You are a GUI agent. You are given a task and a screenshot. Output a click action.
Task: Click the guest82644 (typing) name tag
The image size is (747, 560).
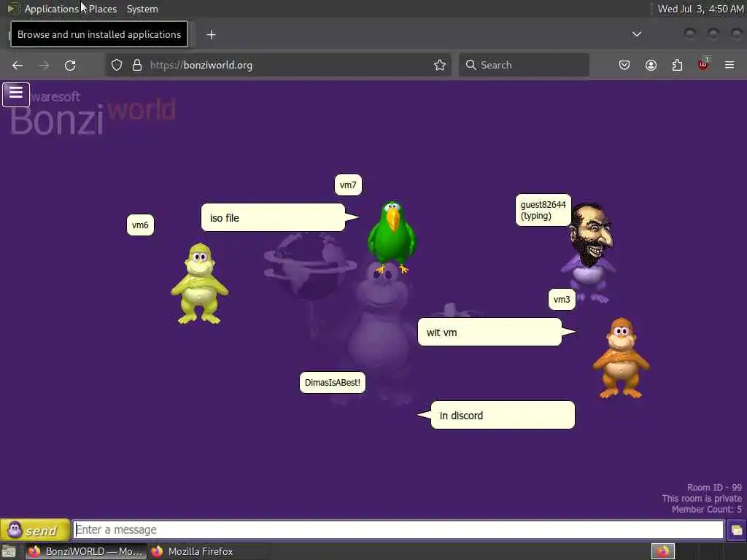pyautogui.click(x=543, y=210)
